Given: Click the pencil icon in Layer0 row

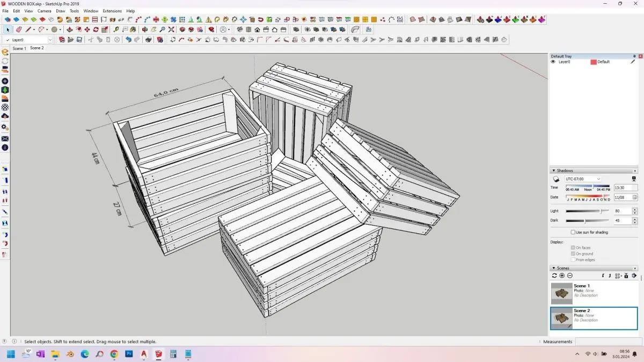Looking at the screenshot, I should [x=633, y=62].
